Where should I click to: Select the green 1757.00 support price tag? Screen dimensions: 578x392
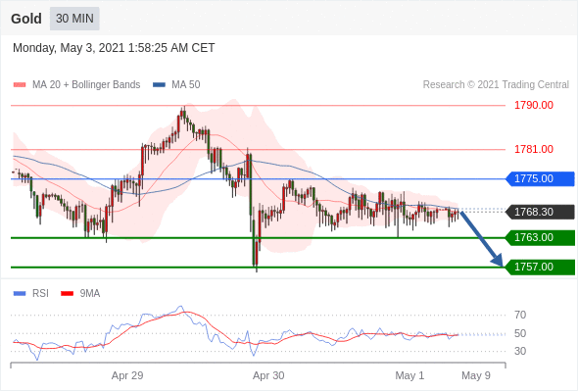coord(540,267)
